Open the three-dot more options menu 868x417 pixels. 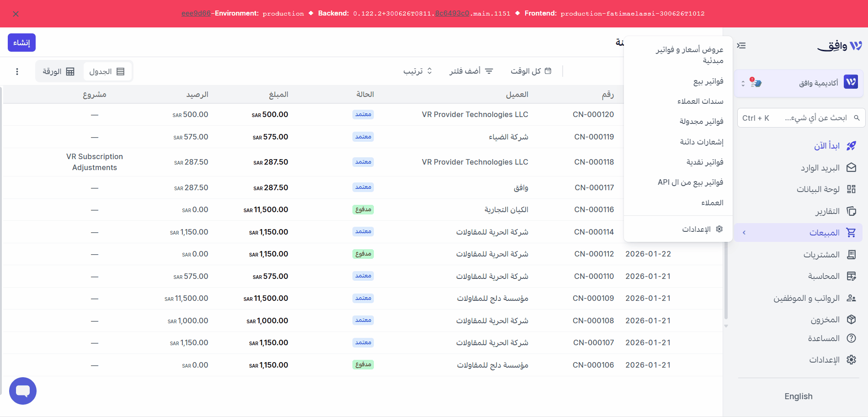pyautogui.click(x=17, y=71)
